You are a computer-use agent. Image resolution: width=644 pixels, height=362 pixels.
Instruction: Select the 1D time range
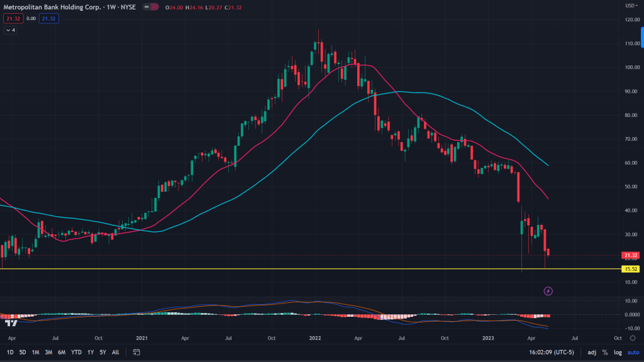[x=10, y=353]
